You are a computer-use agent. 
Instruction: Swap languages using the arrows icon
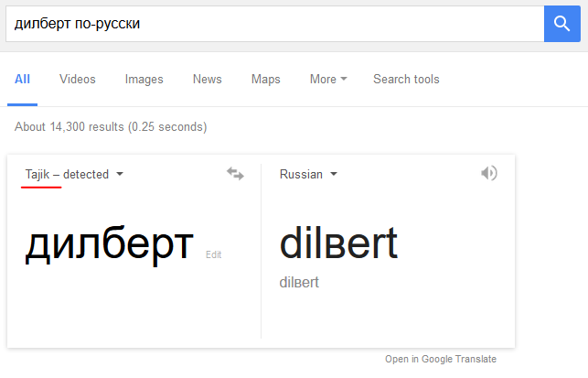[x=235, y=174]
